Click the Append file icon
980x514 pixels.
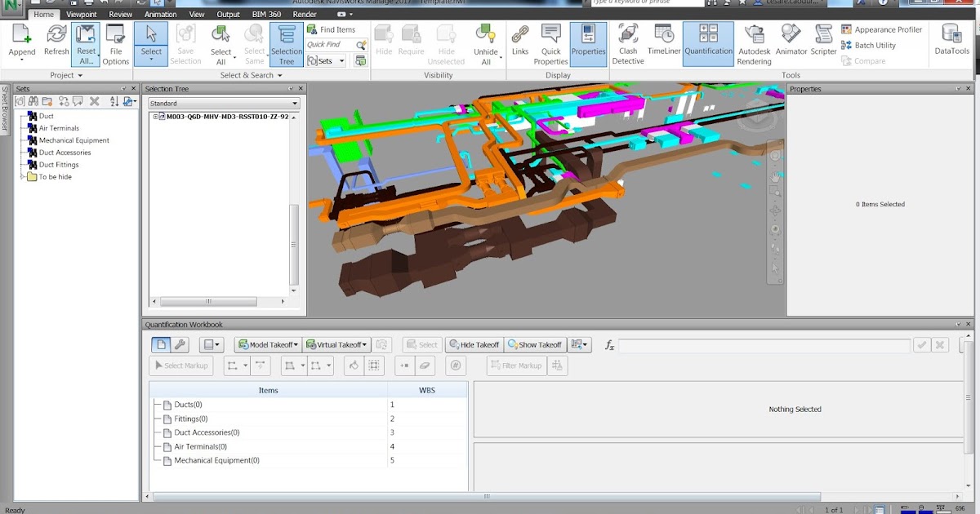click(x=22, y=34)
